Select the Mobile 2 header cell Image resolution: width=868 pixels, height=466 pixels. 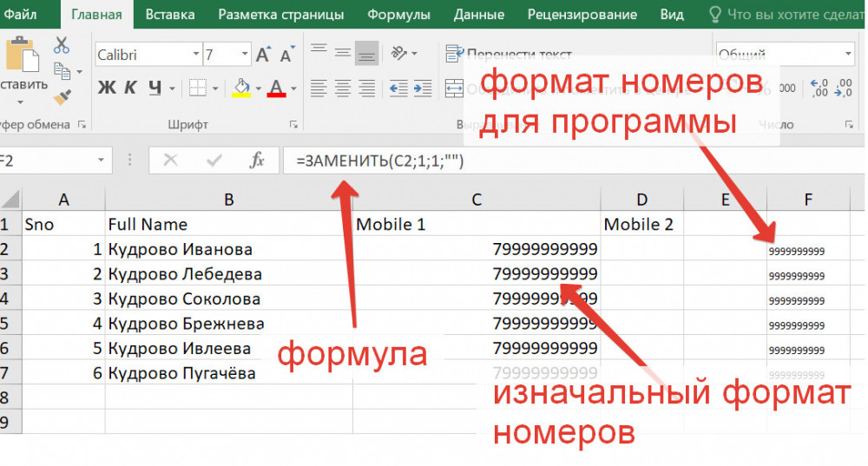642,224
